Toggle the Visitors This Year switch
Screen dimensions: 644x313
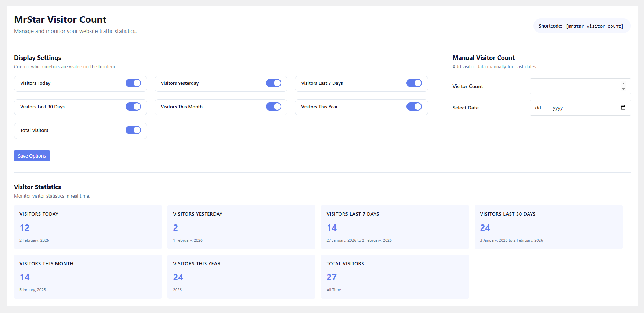[414, 107]
